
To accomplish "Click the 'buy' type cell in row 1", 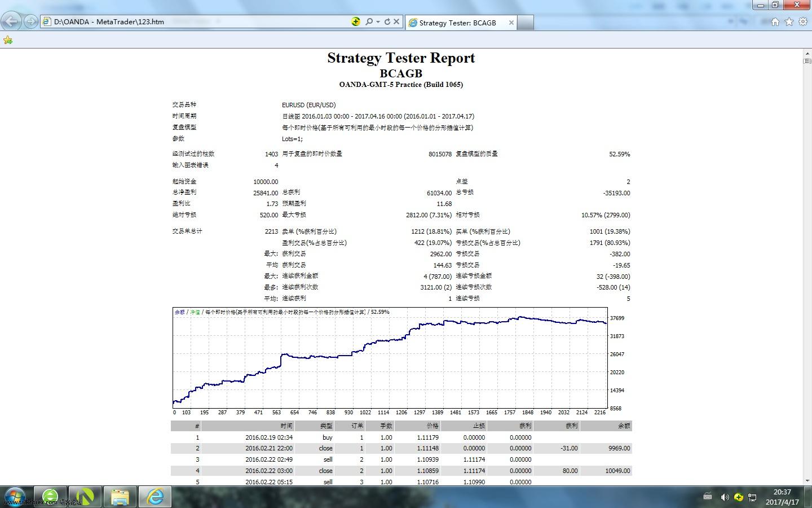I will pyautogui.click(x=327, y=437).
